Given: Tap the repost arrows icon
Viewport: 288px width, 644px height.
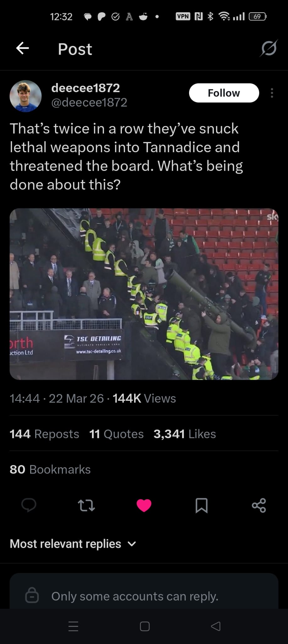Looking at the screenshot, I should 86,505.
